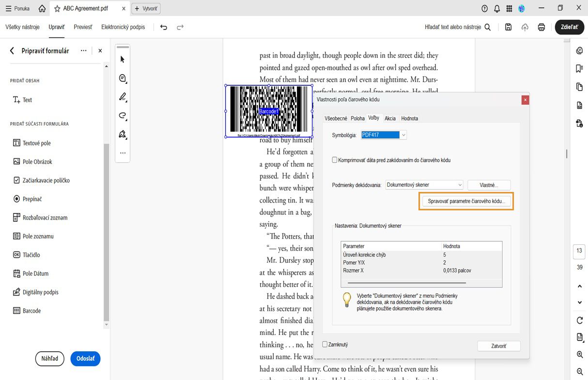
Task: Go back from Pripraviť formulár panel
Action: click(x=12, y=50)
